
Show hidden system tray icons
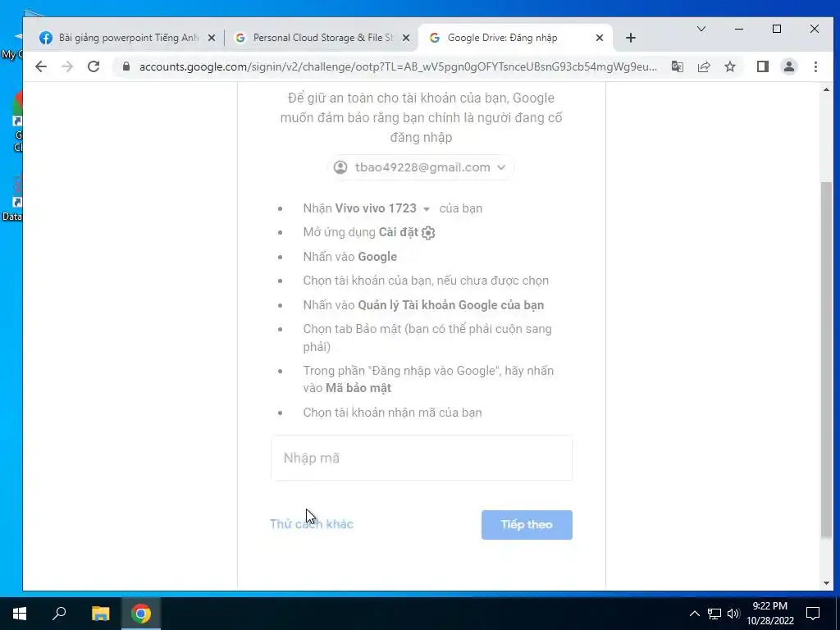(694, 614)
